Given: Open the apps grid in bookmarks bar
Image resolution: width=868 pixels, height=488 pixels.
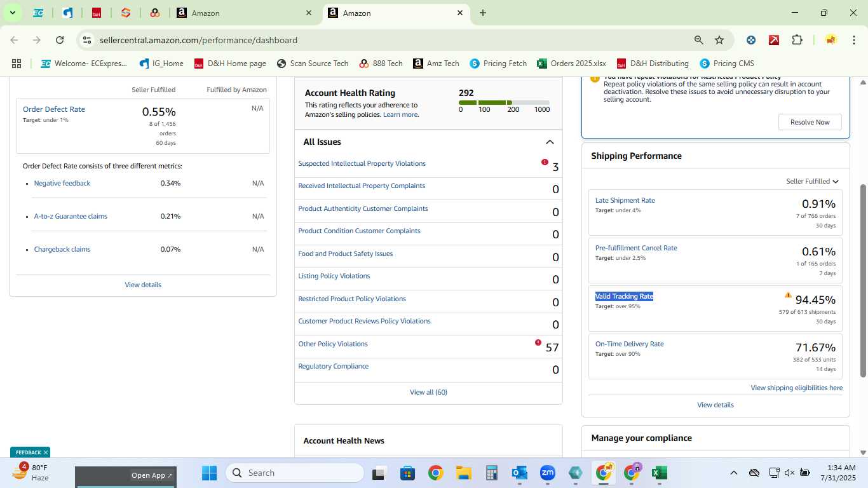Looking at the screenshot, I should coord(17,64).
